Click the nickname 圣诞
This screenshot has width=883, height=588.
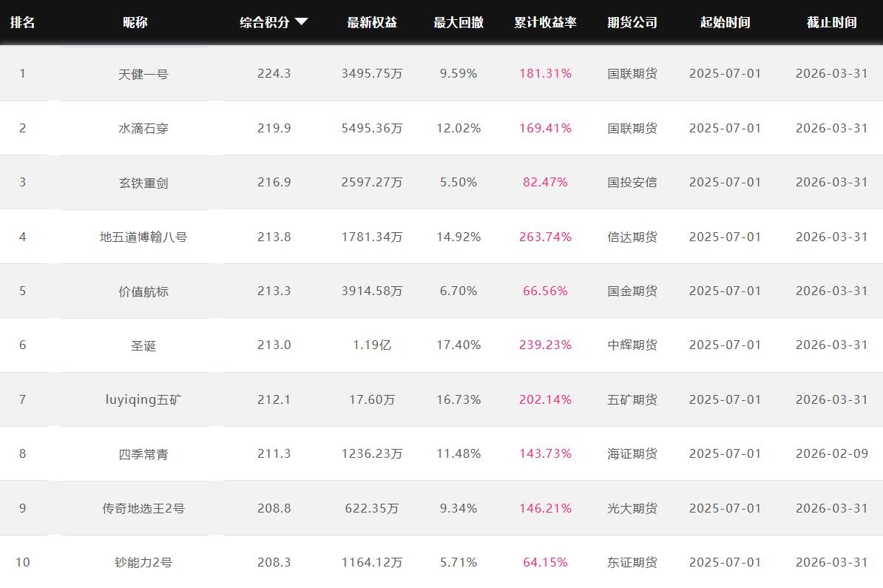coord(143,345)
